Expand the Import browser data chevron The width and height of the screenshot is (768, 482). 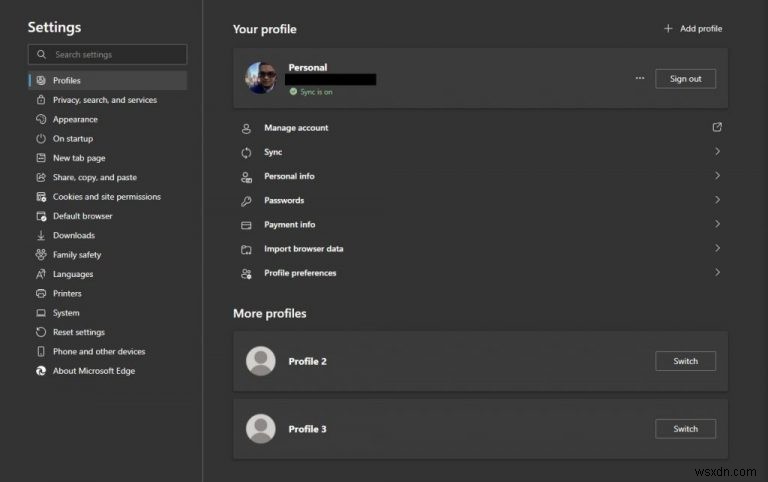pyautogui.click(x=717, y=248)
